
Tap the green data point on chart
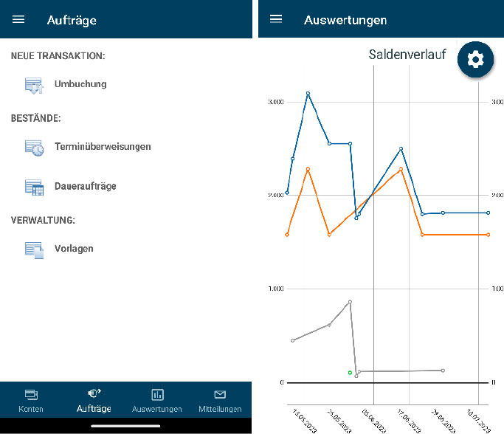350,373
